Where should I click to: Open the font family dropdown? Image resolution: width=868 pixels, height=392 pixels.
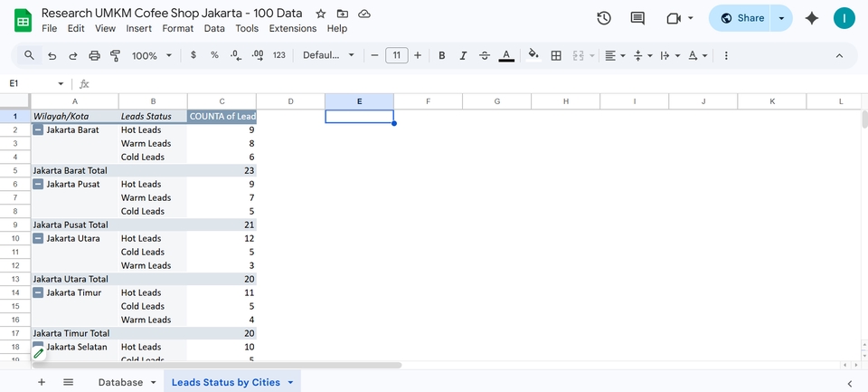coord(328,55)
